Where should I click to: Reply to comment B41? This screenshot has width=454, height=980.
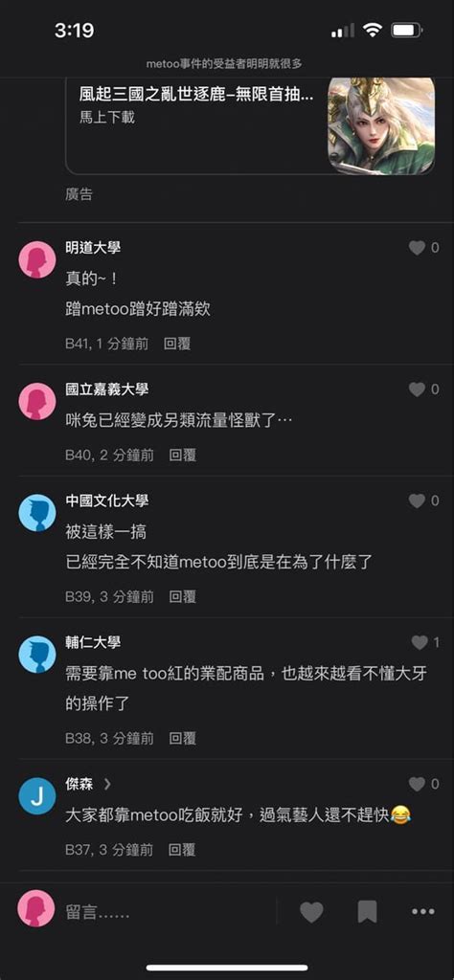coord(177,344)
